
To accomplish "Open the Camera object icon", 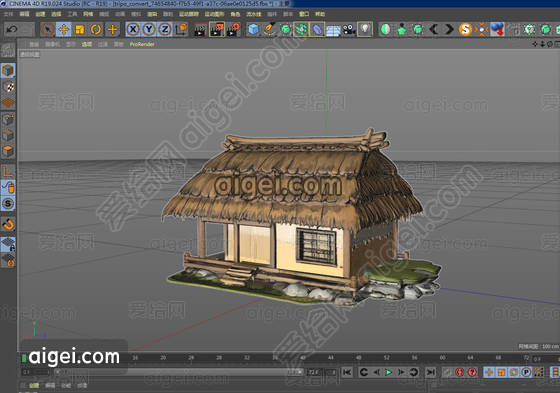I will coord(349,29).
